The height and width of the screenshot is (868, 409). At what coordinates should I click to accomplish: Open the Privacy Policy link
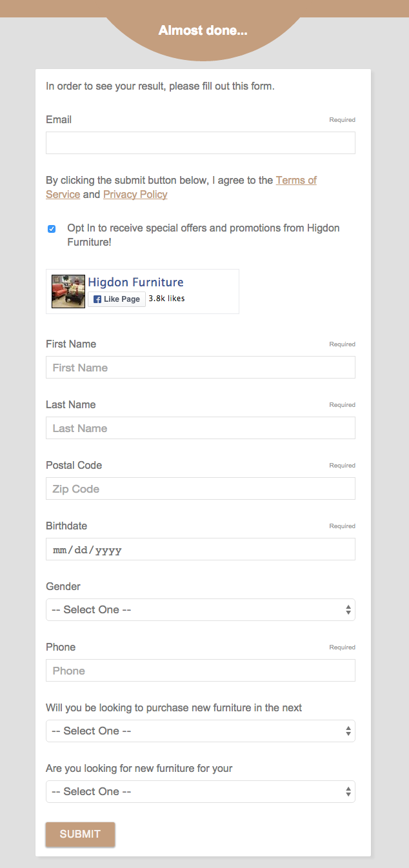click(x=135, y=195)
